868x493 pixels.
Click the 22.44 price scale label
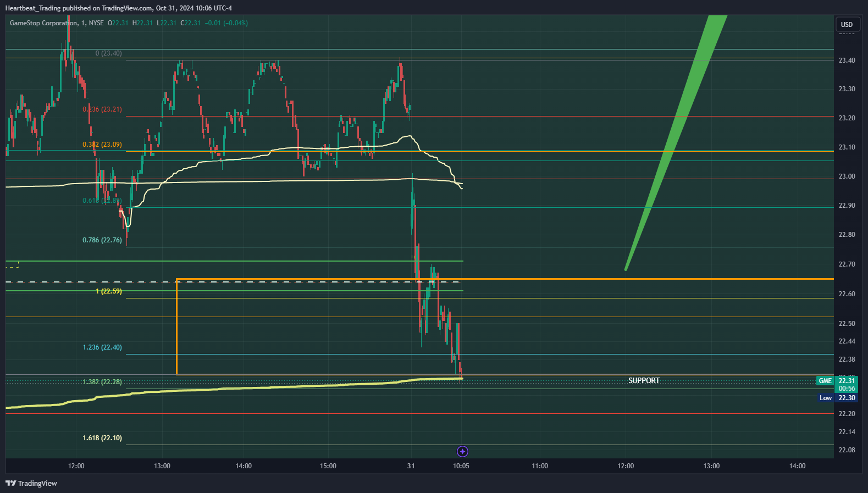847,341
